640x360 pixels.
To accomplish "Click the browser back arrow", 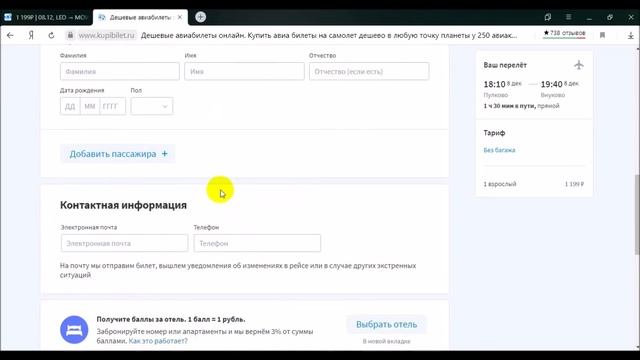I will [x=10, y=36].
